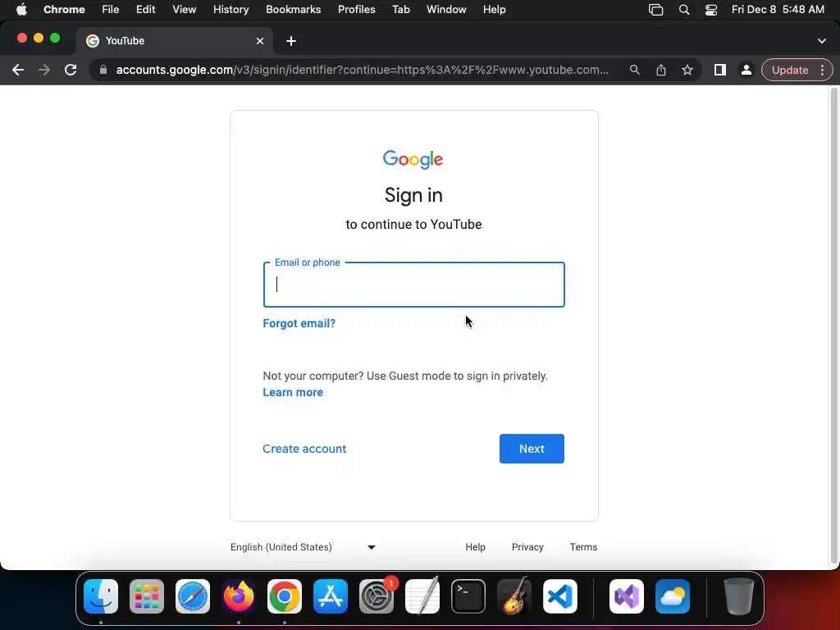Click the Create account link
The image size is (840, 630).
(x=304, y=449)
